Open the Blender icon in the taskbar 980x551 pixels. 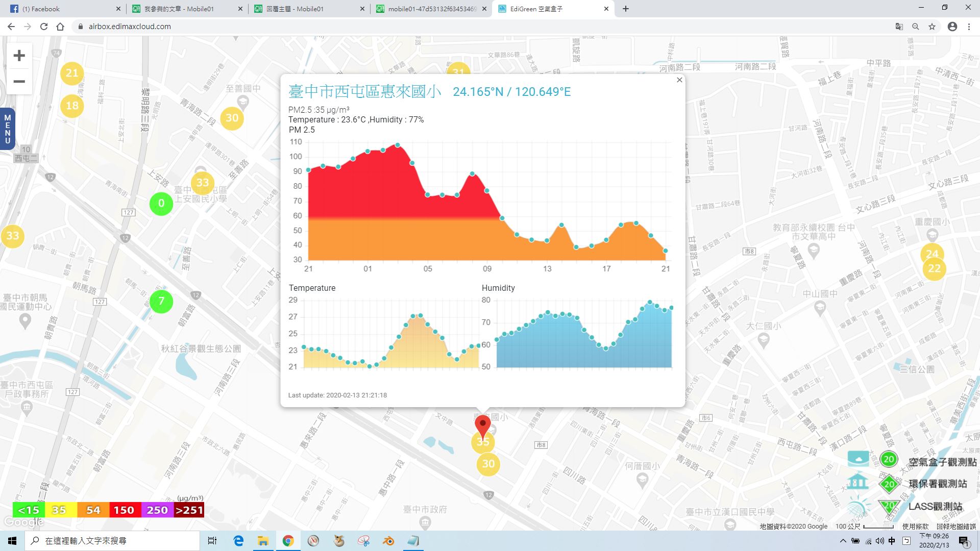388,541
